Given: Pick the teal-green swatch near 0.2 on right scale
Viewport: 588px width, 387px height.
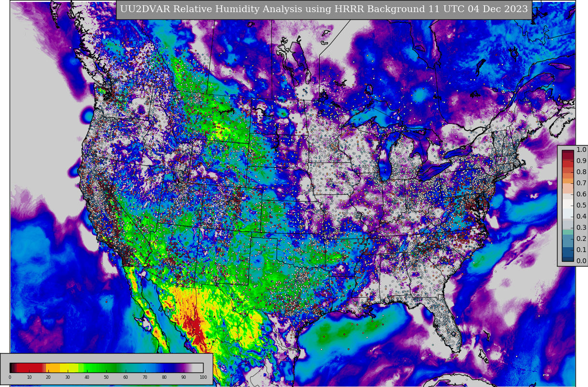Looking at the screenshot, I should (568, 233).
